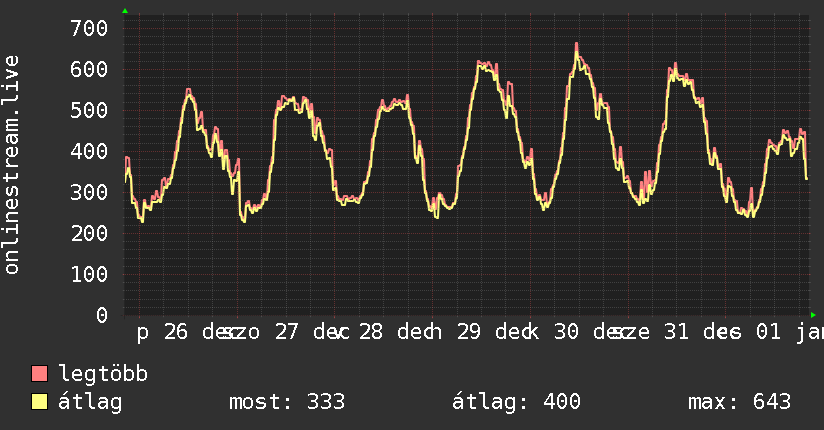Viewport: 824px width, 430px height.
Task: Click the pink legtöbb legend swatch
Action: 39,373
